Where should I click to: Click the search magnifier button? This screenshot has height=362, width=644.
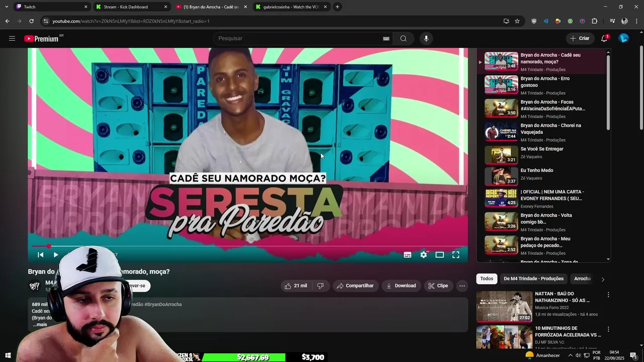[403, 39]
